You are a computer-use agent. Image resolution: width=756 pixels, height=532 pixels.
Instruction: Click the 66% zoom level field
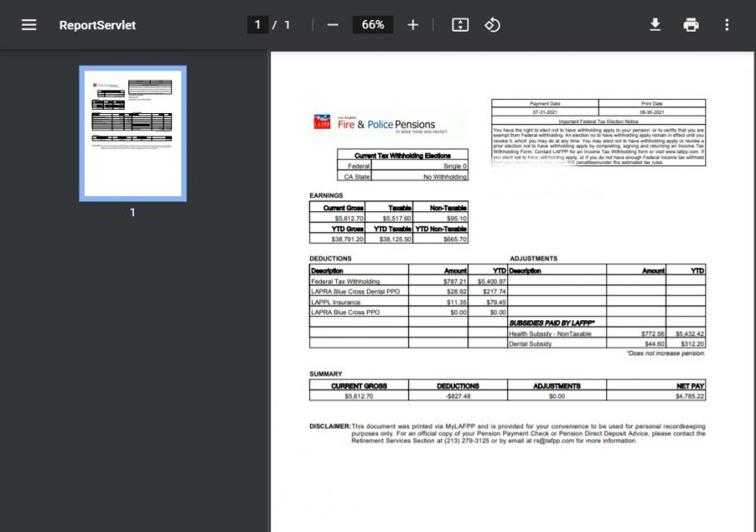[x=373, y=25]
